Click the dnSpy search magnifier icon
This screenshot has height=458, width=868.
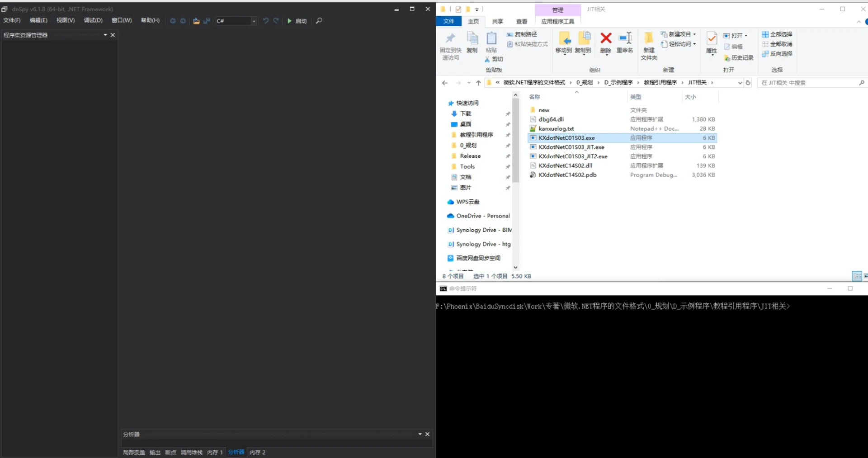[x=319, y=21]
